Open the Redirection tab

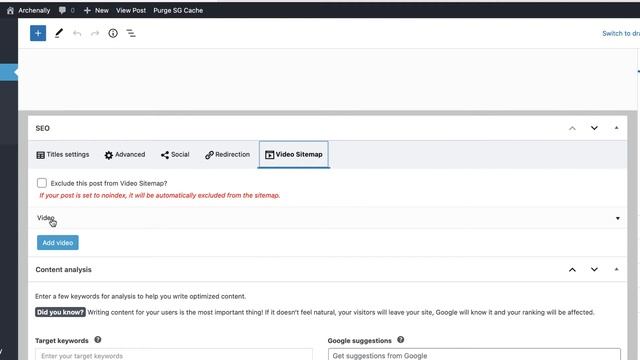click(227, 155)
